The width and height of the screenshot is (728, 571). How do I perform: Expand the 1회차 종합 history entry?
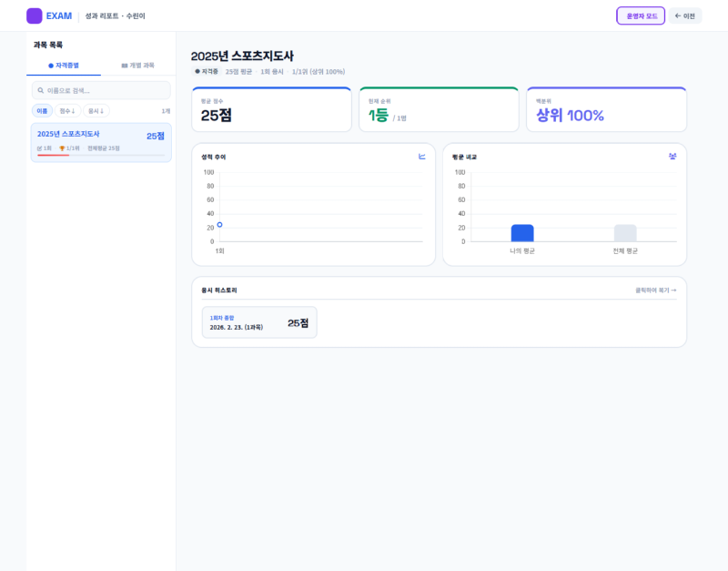(x=258, y=321)
